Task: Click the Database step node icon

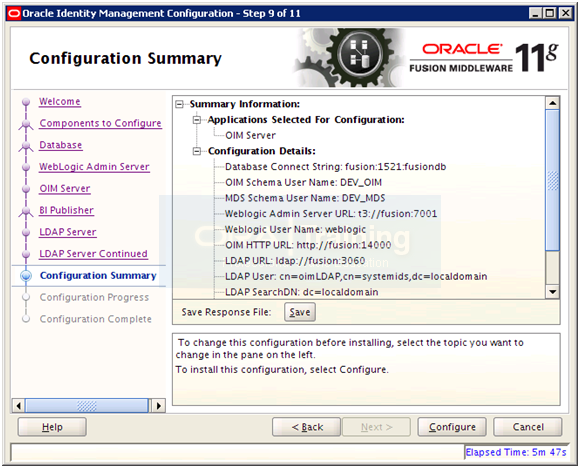Action: tap(26, 146)
